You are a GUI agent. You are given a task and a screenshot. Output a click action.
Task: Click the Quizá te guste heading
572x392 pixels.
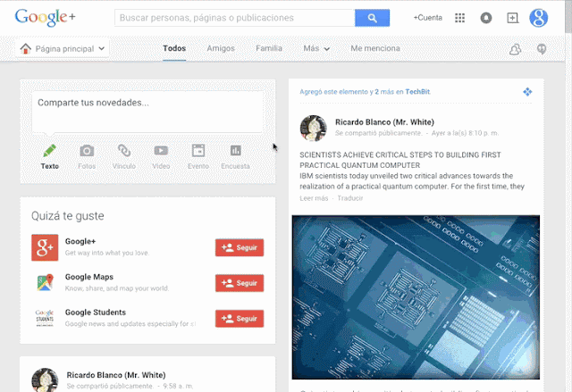pos(68,216)
